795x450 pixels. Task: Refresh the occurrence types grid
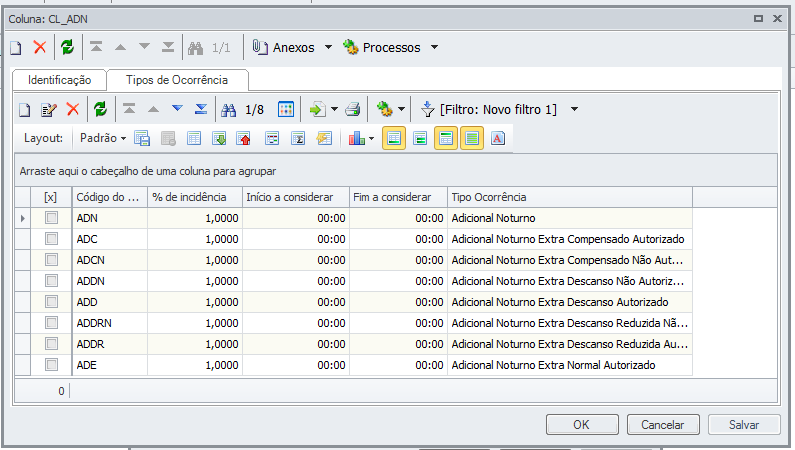tap(100, 109)
